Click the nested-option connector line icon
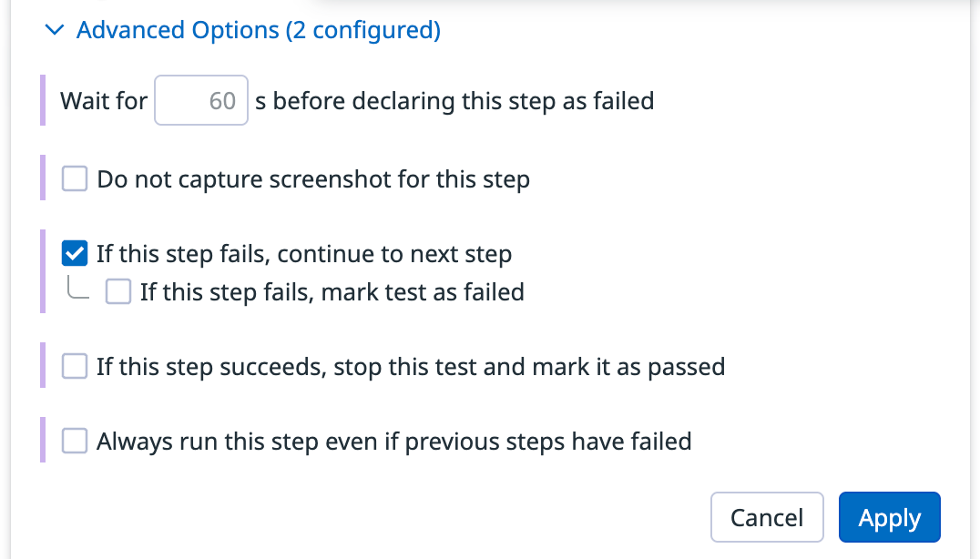 [x=78, y=288]
